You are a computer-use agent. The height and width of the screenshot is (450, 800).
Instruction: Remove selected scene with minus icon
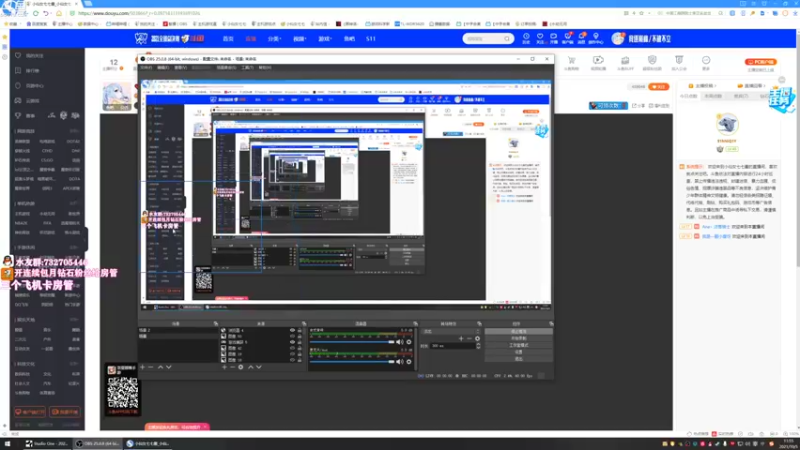click(151, 367)
